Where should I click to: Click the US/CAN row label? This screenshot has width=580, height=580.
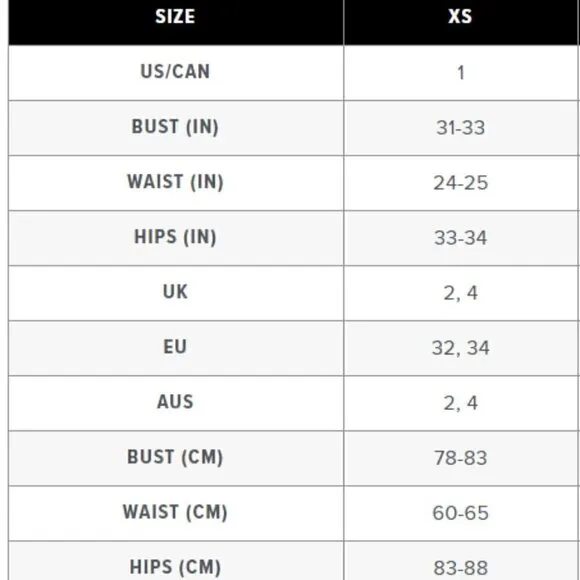pos(175,71)
